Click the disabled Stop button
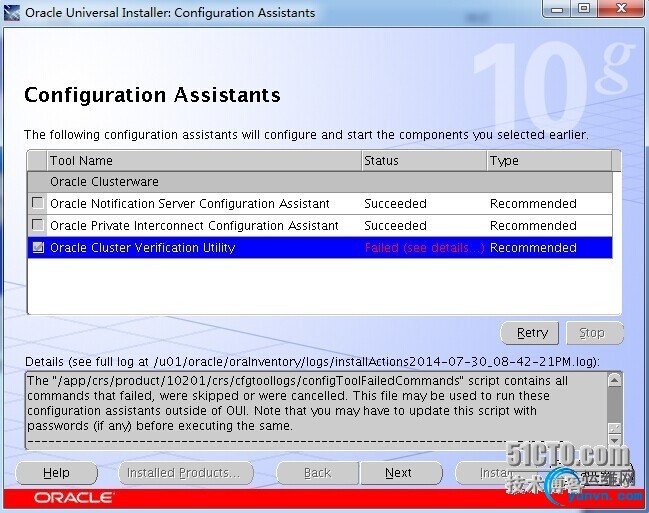This screenshot has width=649, height=513. 594,333
